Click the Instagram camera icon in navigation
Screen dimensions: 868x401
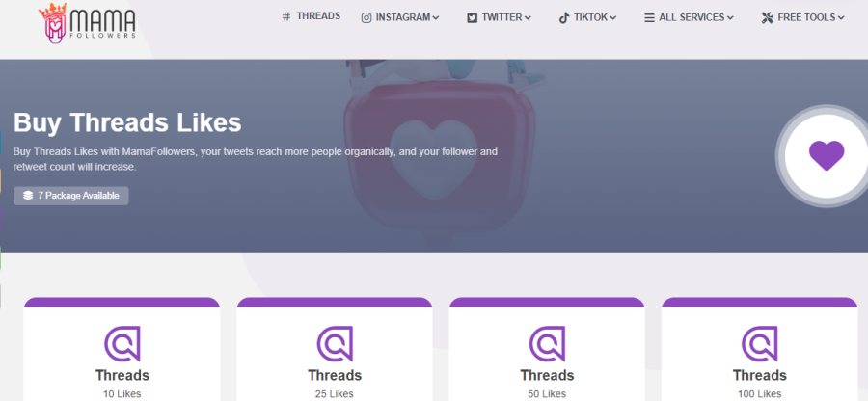[366, 17]
